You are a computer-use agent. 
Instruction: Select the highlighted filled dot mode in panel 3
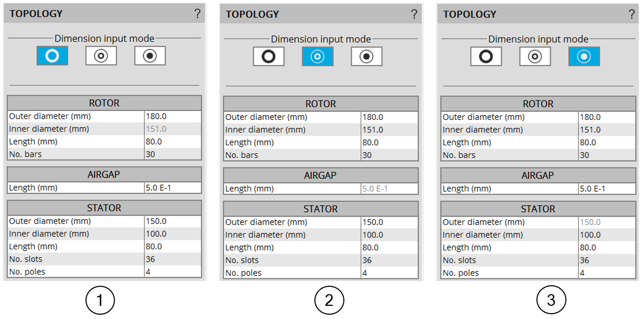point(584,57)
